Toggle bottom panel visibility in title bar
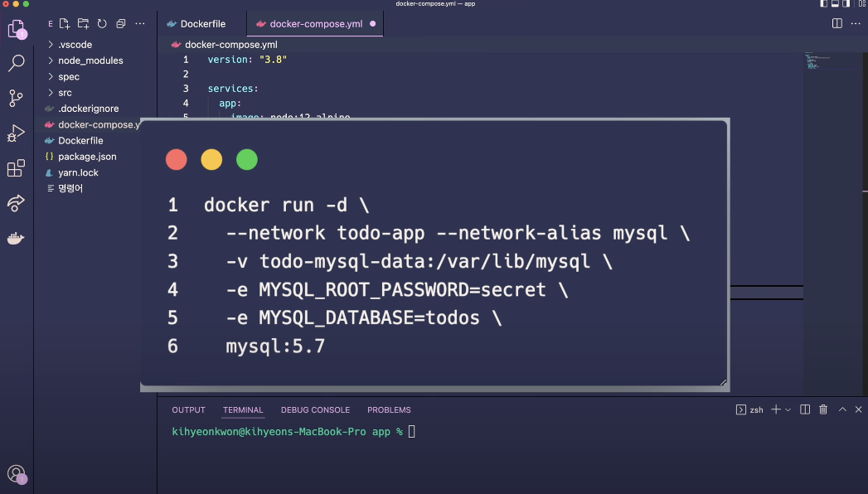The width and height of the screenshot is (868, 494). click(835, 3)
